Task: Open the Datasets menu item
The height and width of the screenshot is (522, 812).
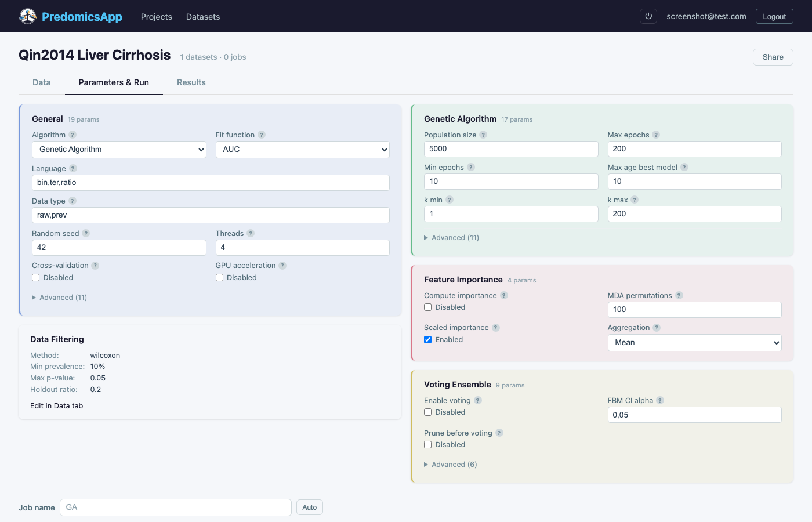Action: 203,17
